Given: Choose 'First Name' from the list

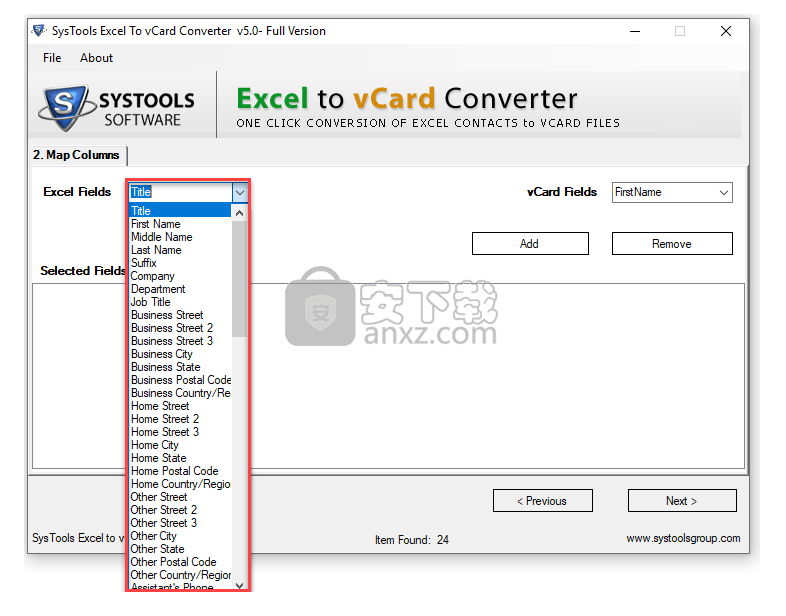Looking at the screenshot, I should (180, 224).
